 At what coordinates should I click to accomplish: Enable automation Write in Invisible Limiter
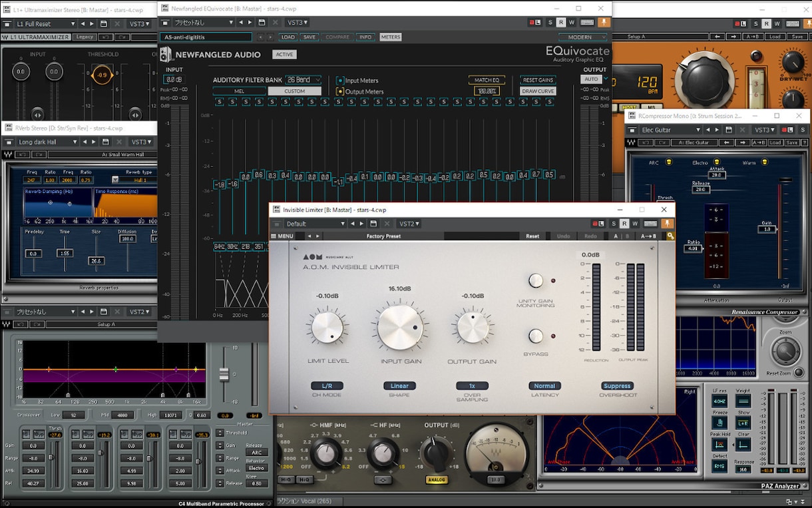tap(635, 224)
